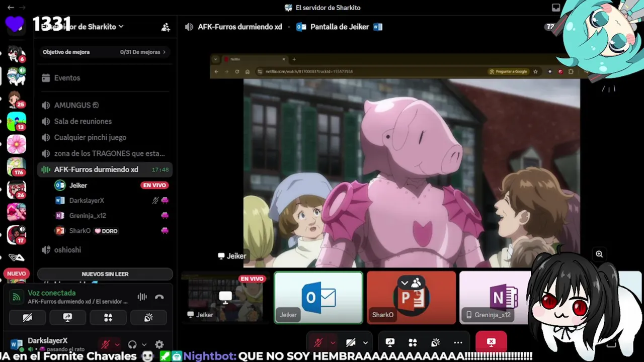
Task: Open pink flower server icon
Action: (16, 144)
